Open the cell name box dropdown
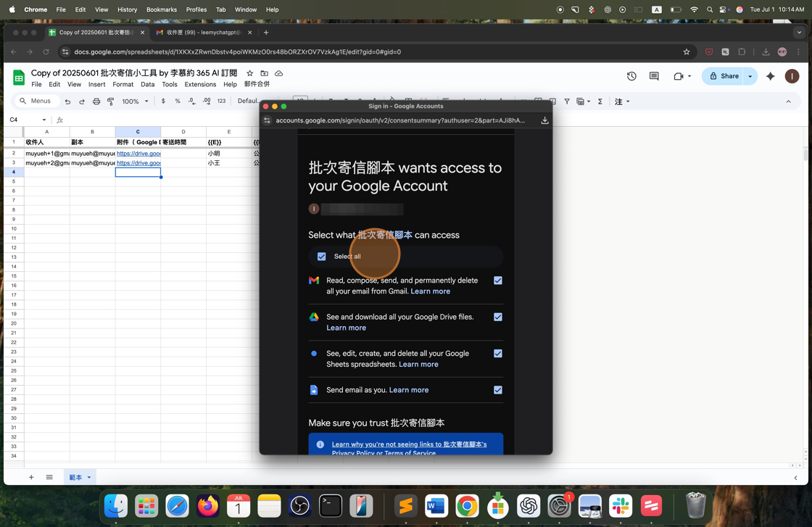This screenshot has width=812, height=527. (x=44, y=120)
